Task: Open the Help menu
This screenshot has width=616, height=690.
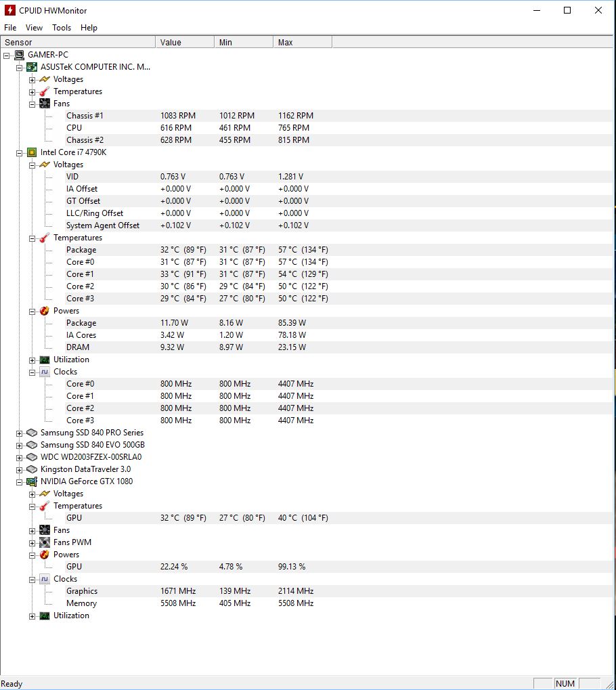Action: point(89,28)
